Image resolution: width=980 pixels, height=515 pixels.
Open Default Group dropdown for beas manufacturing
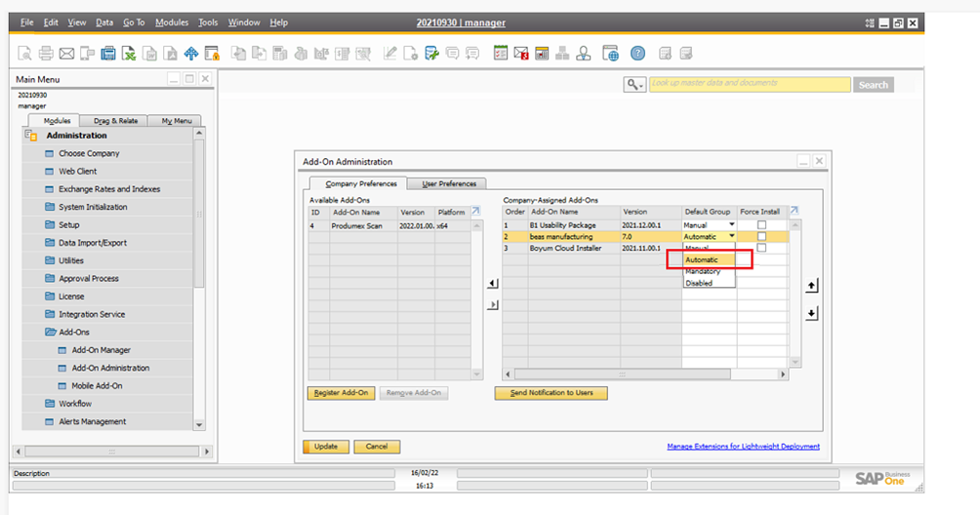[732, 237]
